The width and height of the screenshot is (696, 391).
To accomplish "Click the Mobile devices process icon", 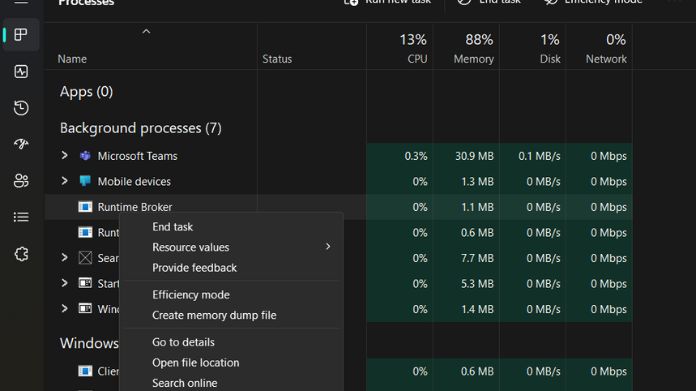I will 85,181.
